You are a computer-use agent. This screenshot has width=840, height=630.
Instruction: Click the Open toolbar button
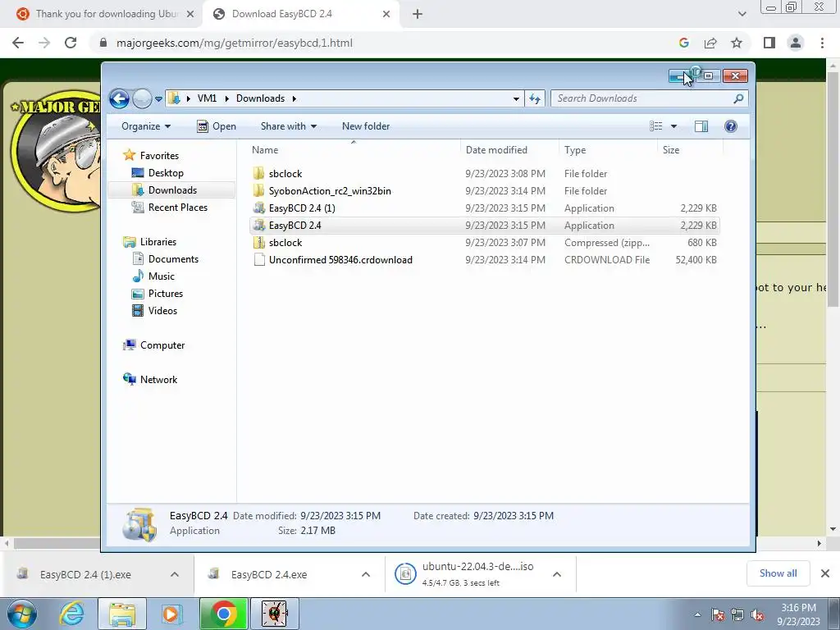tap(217, 126)
